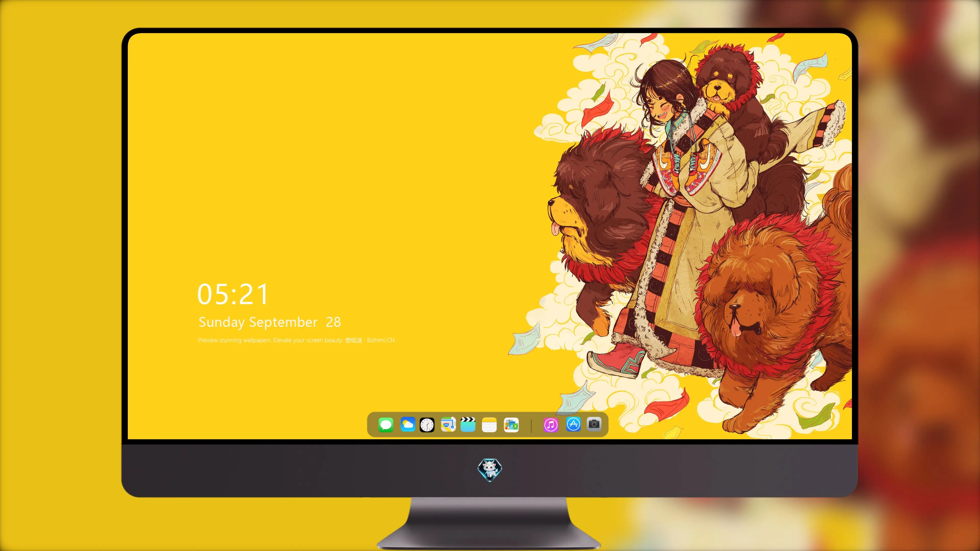Click the dragon logo on the monitor chin
Viewport: 980px width, 551px height.
click(490, 470)
